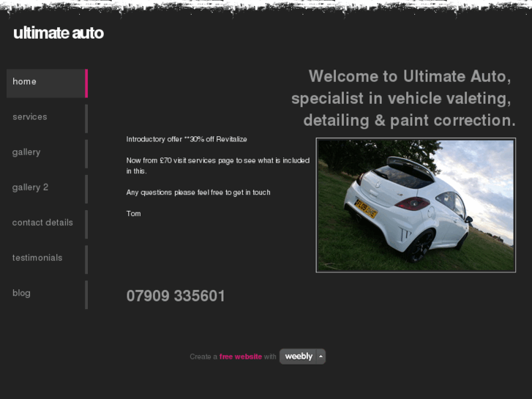View the testimonials page
This screenshot has height=399, width=532.
(47, 259)
